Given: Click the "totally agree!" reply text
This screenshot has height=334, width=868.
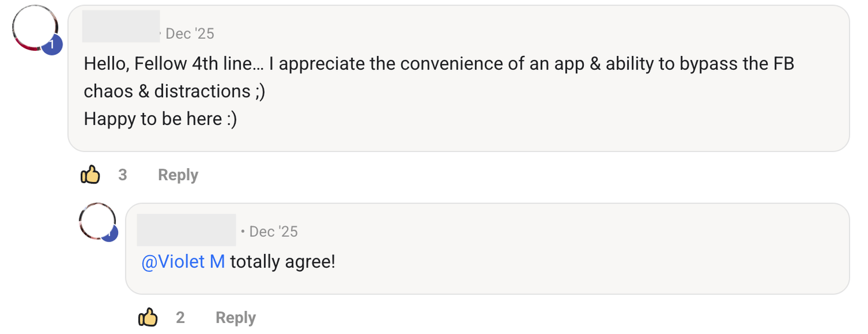Looking at the screenshot, I should [282, 262].
